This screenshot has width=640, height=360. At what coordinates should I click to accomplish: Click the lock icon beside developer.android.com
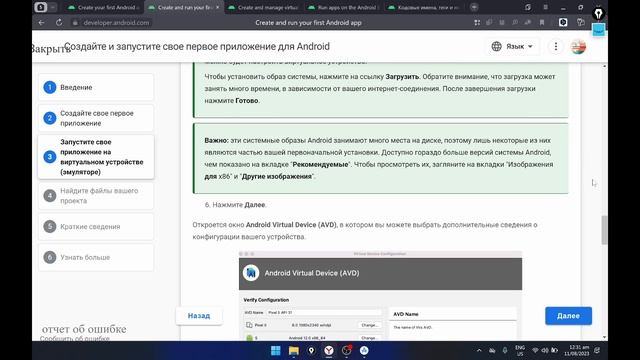coord(75,23)
